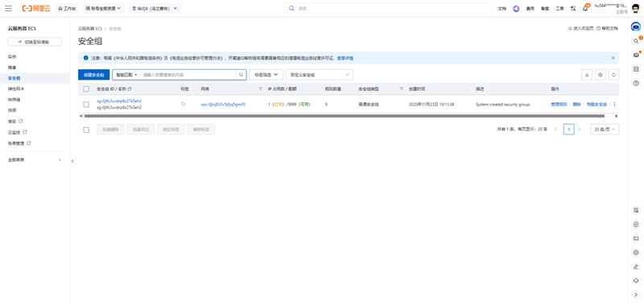Screen dimensions: 644x305
Task: Expand 全部菜单 all menus chevron
Action: coord(60,159)
